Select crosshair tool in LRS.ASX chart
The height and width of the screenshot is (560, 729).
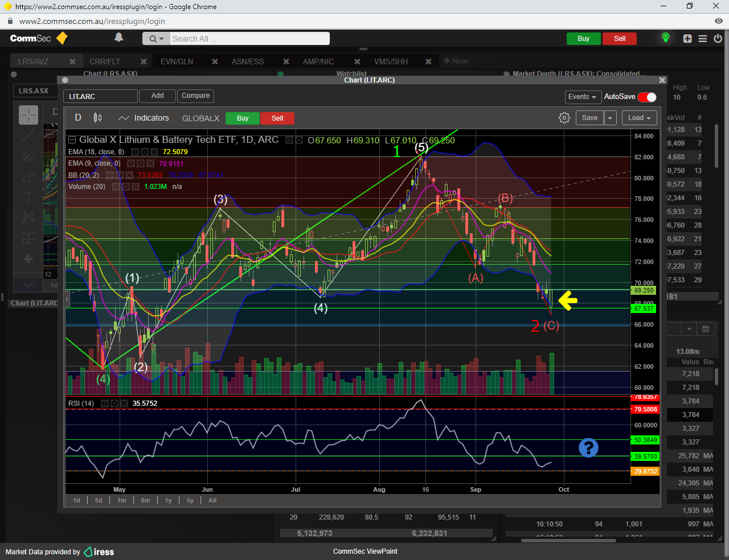coord(28,115)
